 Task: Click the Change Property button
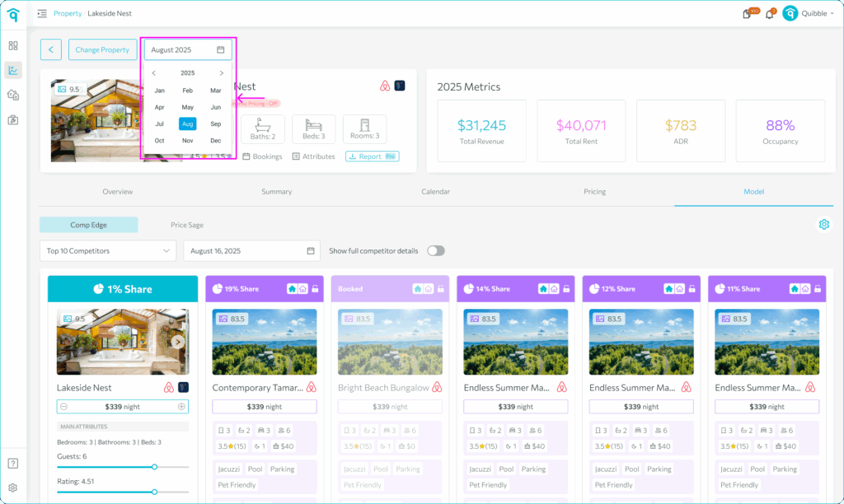point(102,50)
